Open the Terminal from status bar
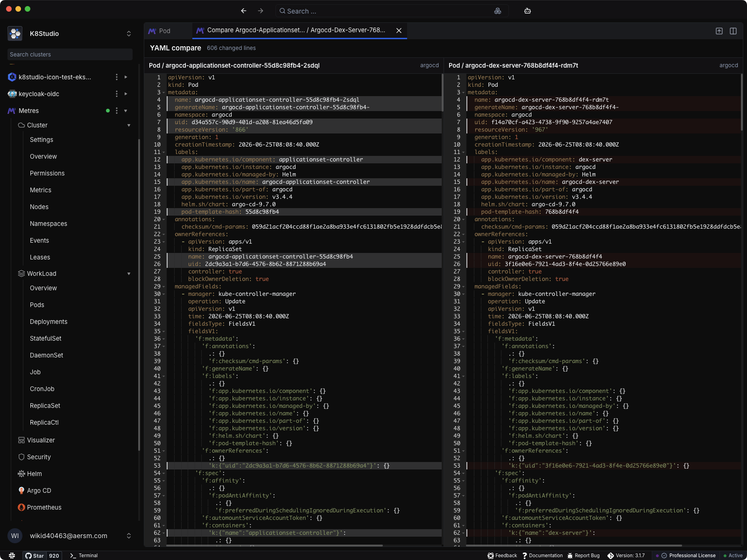 point(84,555)
